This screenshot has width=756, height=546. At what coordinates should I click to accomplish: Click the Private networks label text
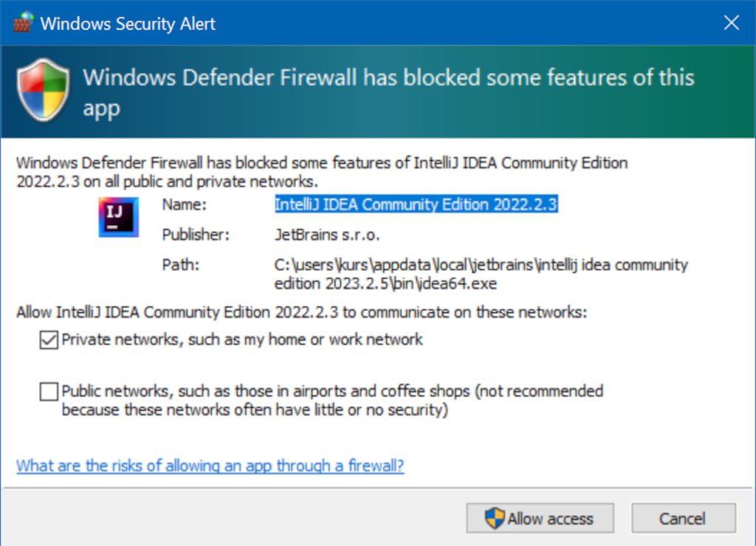pos(242,339)
